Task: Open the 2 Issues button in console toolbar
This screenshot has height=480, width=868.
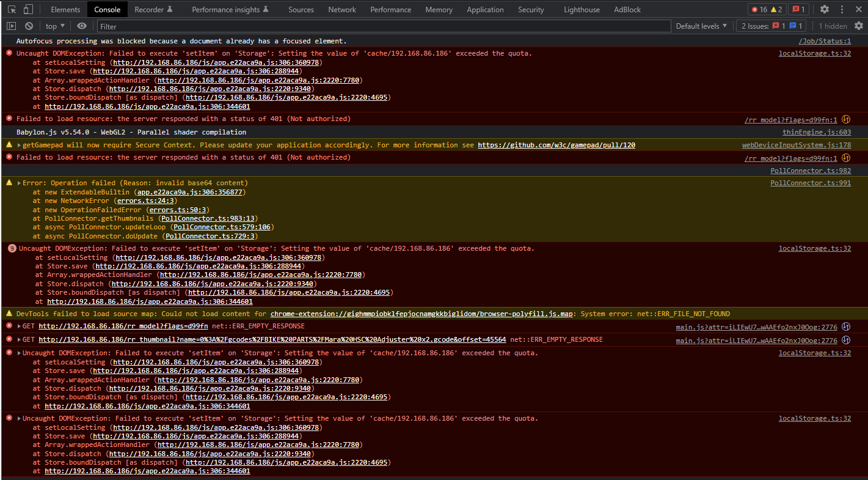Action: click(772, 26)
